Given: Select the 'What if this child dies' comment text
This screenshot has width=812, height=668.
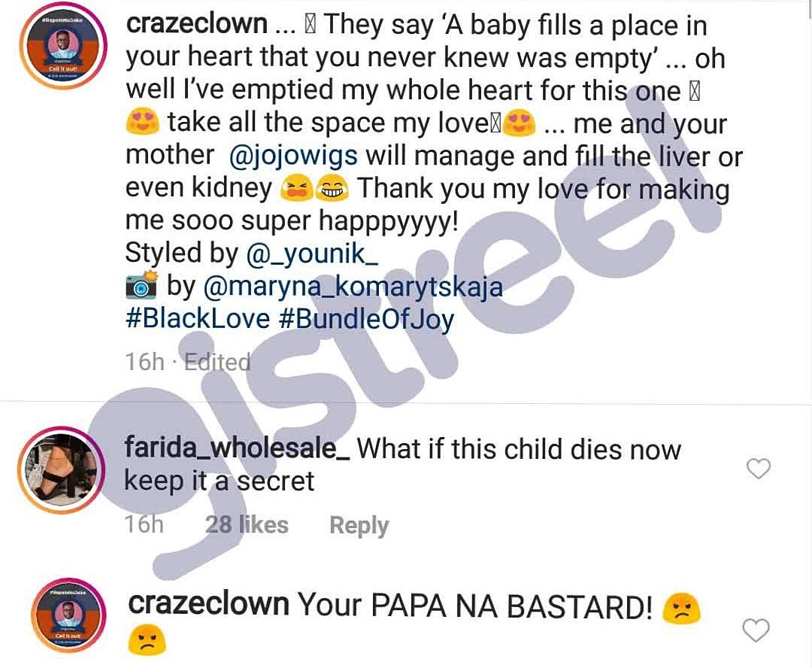Looking at the screenshot, I should pyautogui.click(x=519, y=450).
